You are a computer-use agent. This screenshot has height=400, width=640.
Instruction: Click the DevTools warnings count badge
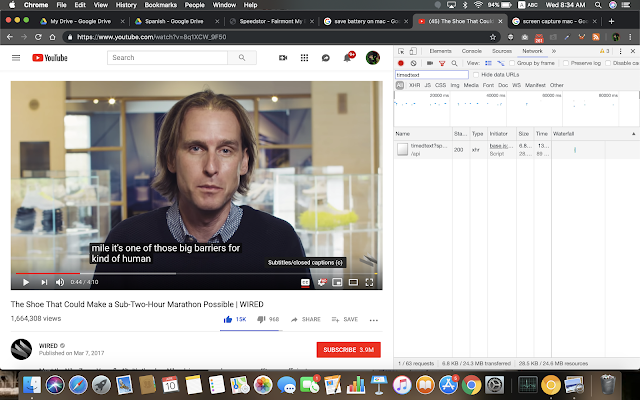point(604,51)
